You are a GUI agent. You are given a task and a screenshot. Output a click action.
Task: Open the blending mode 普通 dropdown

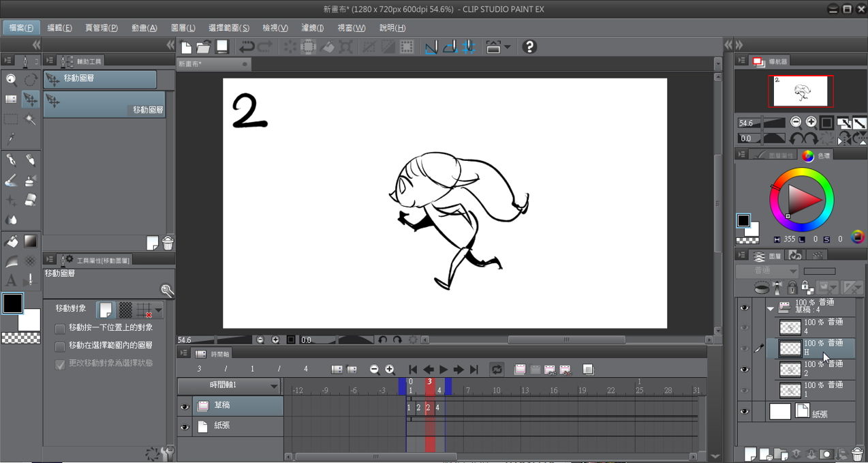tap(766, 271)
